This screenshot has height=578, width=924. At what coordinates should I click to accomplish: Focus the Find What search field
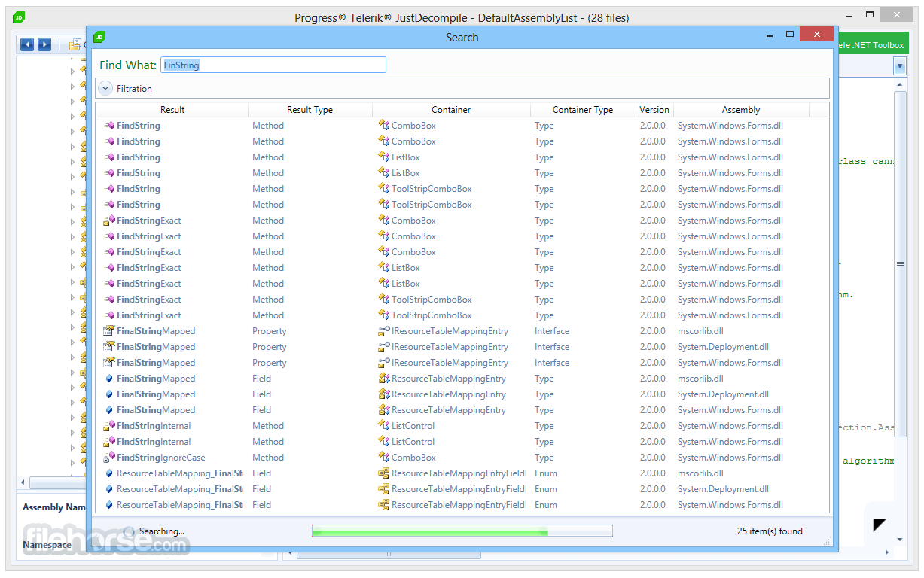tap(273, 65)
